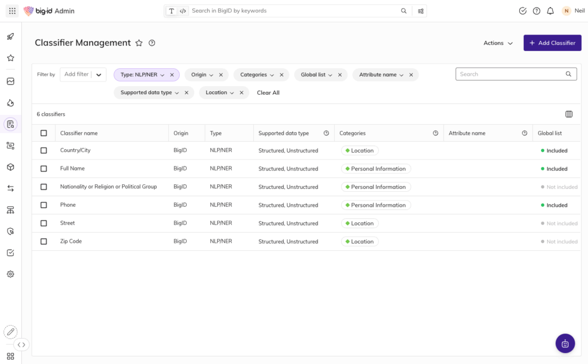Open the help question mark icon in header
This screenshot has height=364, width=588.
point(536,11)
